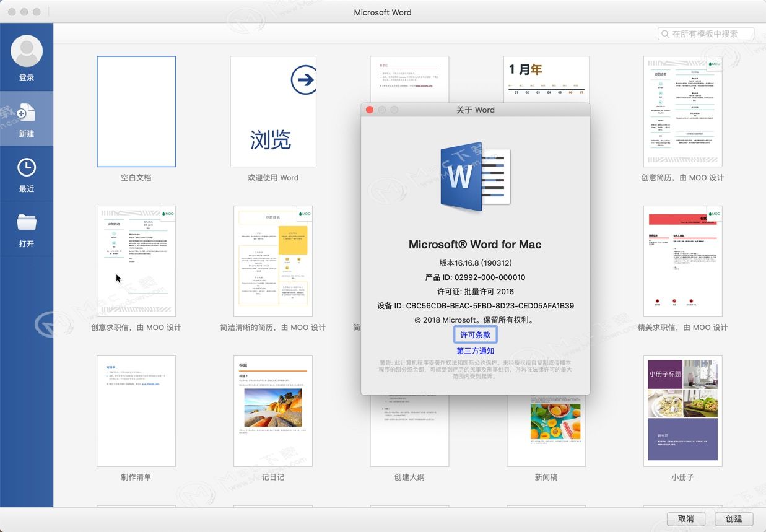Choose the 简洁清晰的简历，由 MOO 设计 template

(273, 261)
